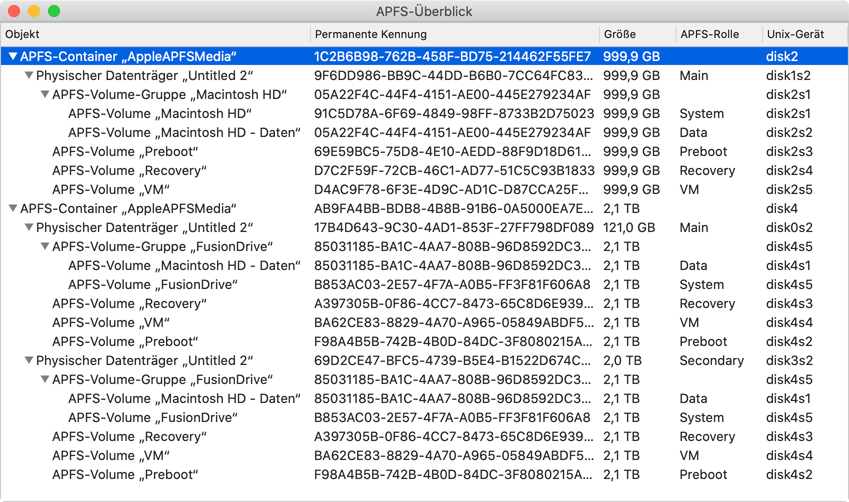Click the System role in the disk2s1 row
Screen dimensions: 849x502
(701, 114)
